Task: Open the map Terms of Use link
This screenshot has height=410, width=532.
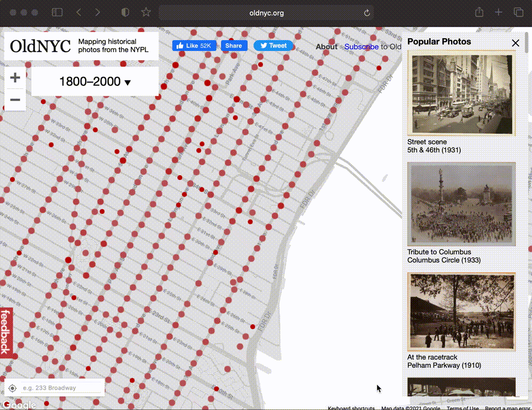Action: (x=462, y=408)
